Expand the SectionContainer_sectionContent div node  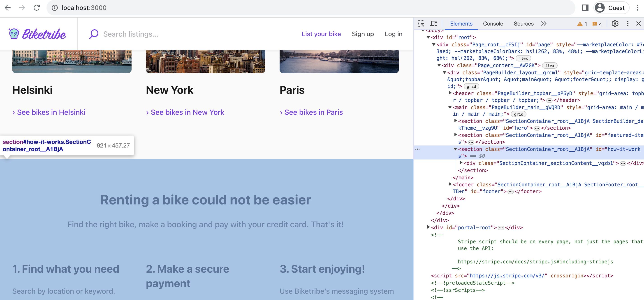(x=461, y=163)
